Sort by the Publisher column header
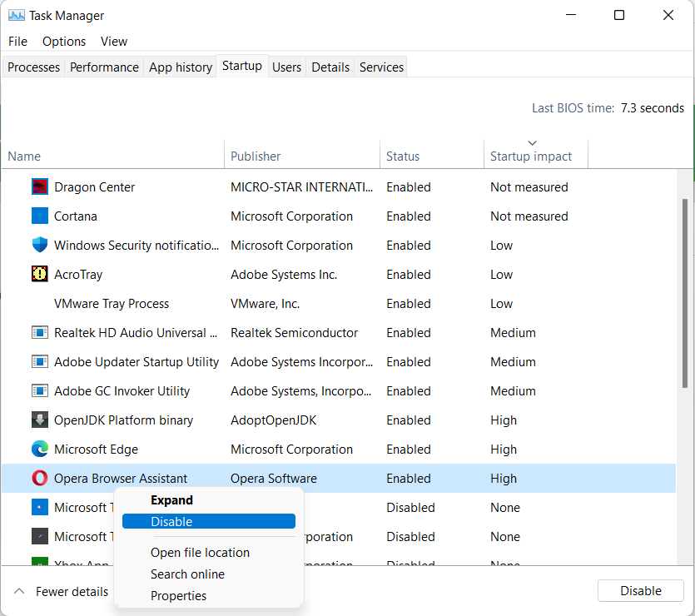Screen dimensions: 695x616 302,156
